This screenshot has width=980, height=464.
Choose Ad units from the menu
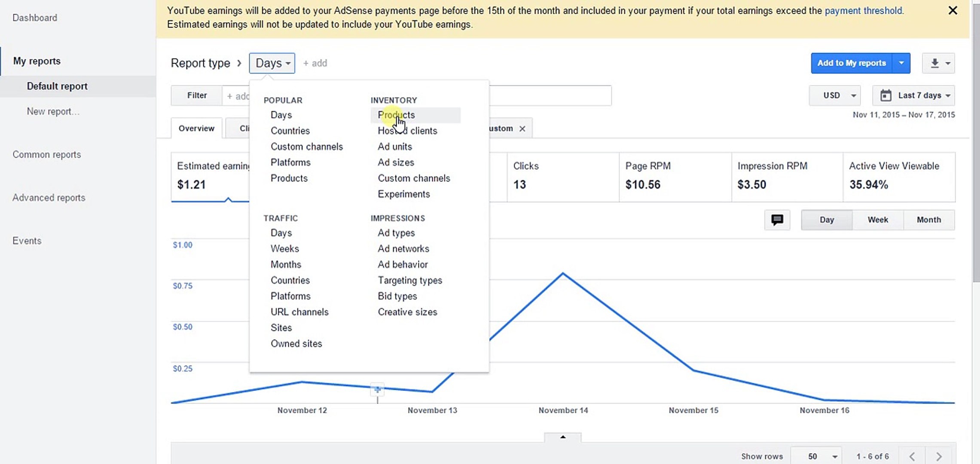click(395, 147)
